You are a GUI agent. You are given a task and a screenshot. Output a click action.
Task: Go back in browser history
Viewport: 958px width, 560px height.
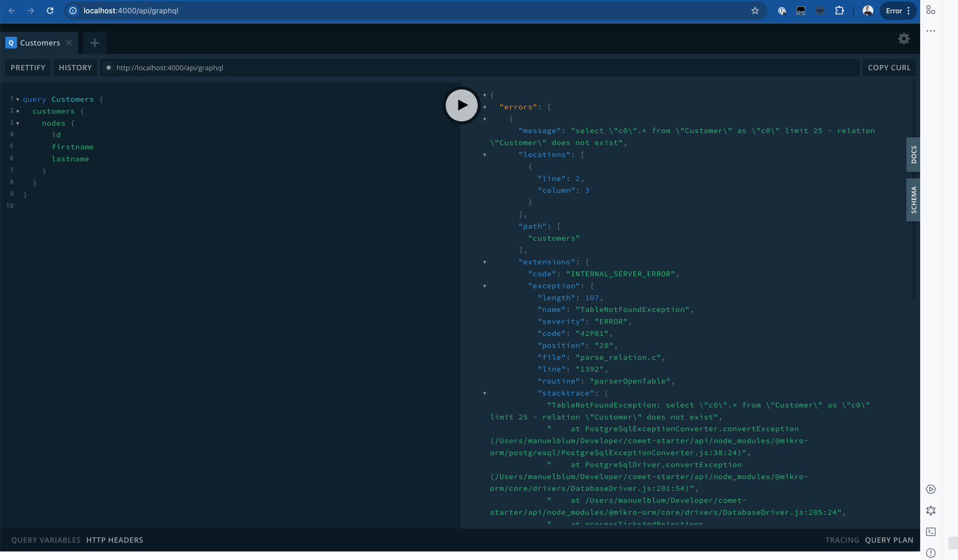tap(12, 11)
